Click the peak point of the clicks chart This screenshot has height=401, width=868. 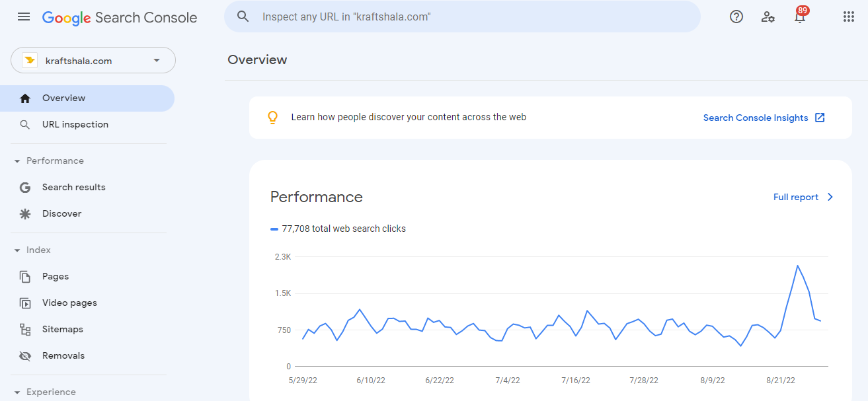(x=798, y=266)
